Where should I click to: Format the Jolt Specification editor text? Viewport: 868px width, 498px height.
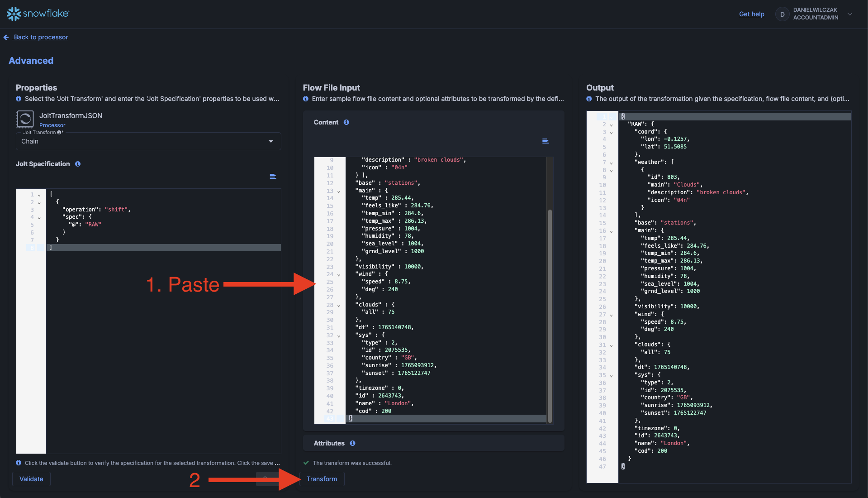[273, 177]
